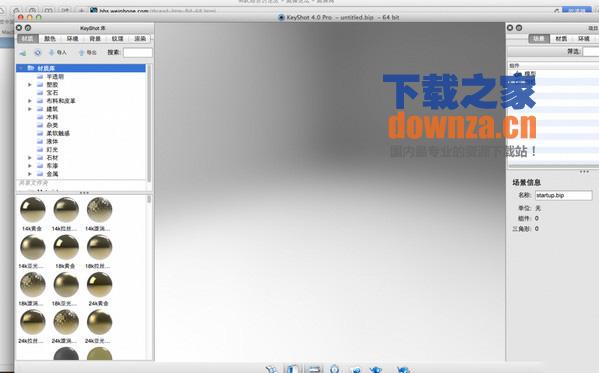Select the 液体 folder
Screen dimensions: 599x373
click(52, 141)
